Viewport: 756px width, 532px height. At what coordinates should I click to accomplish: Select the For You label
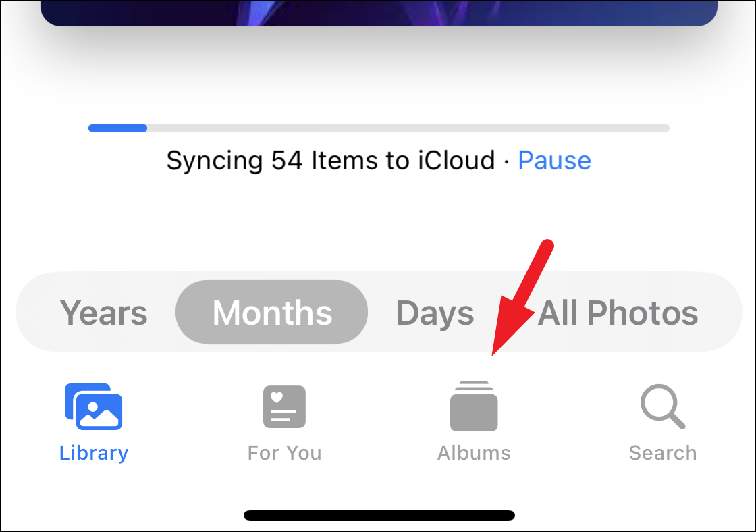pyautogui.click(x=284, y=454)
